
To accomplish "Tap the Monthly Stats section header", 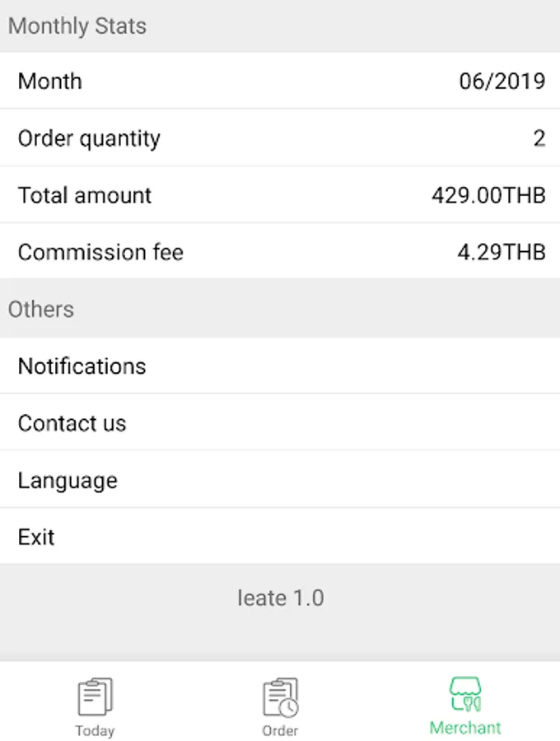I will (77, 26).
